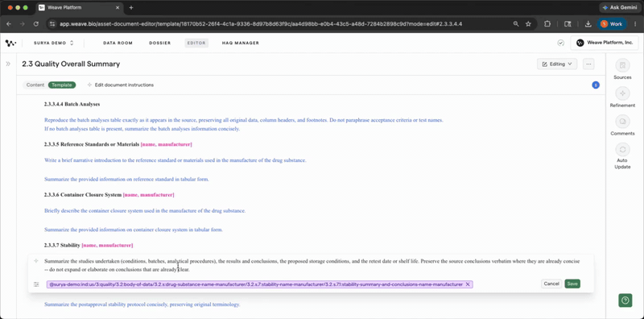Click the [name, manufacturer] placeholder after Container Closure System

click(148, 194)
